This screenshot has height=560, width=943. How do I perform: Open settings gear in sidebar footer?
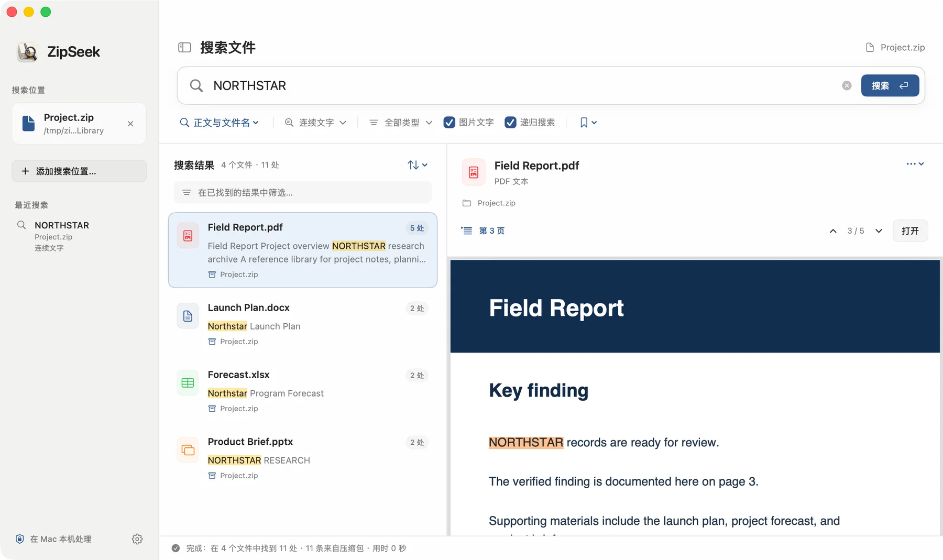pos(137,539)
